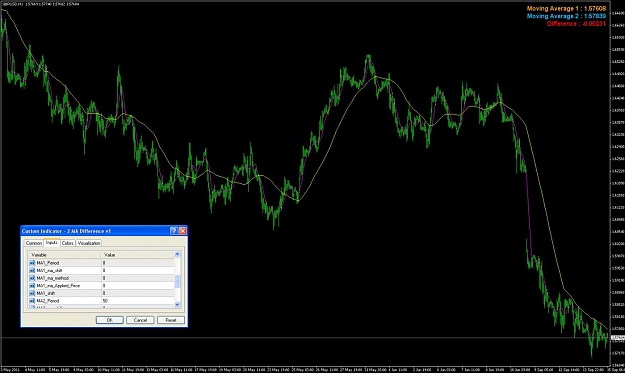Open the Visualization tab
The width and height of the screenshot is (625, 373).
pyautogui.click(x=89, y=243)
